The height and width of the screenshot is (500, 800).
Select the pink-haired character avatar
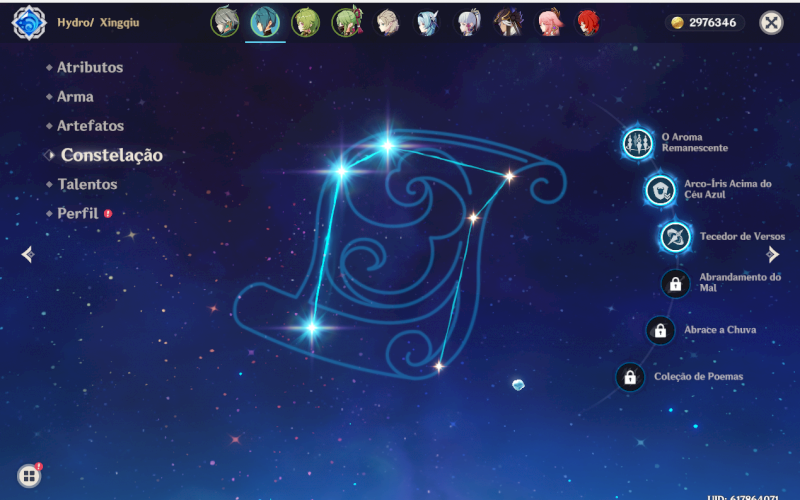click(549, 22)
